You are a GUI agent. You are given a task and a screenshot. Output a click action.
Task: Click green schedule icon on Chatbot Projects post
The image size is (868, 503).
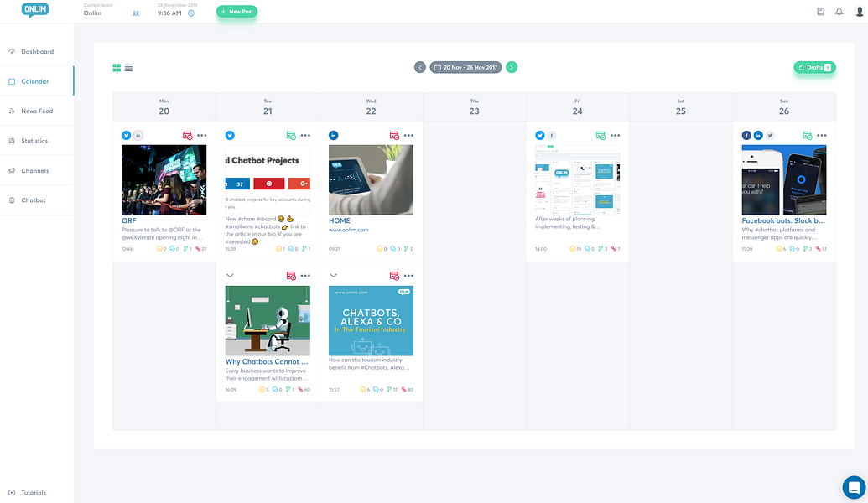[x=291, y=136]
